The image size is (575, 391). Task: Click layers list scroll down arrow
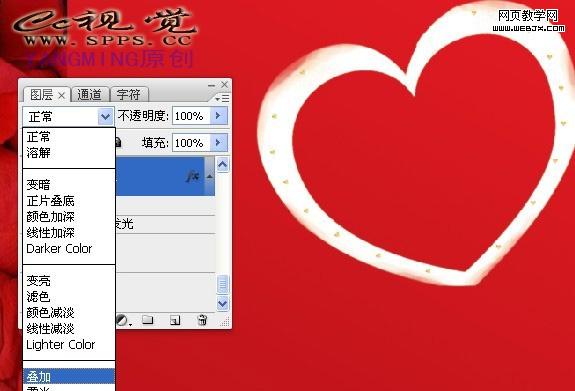click(x=222, y=304)
